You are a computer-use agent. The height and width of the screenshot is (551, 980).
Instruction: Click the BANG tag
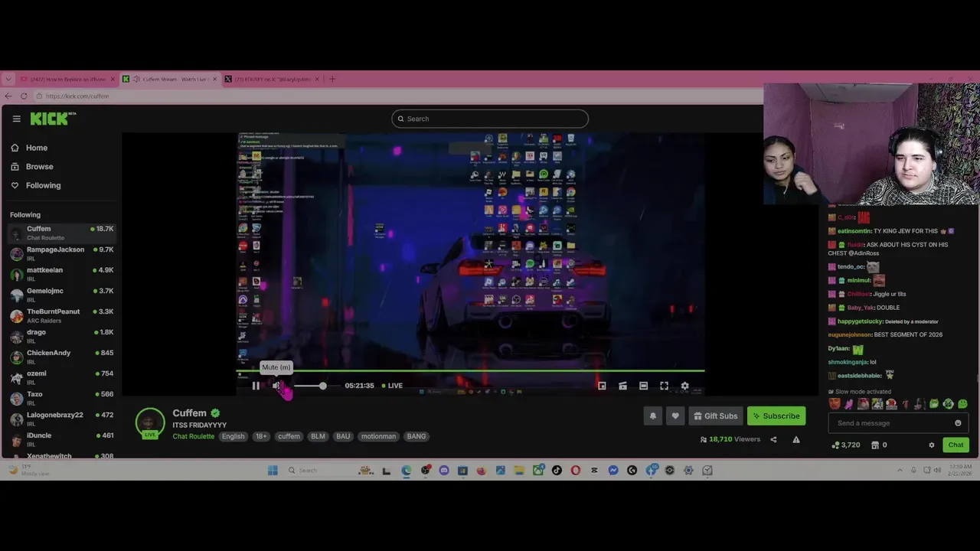[416, 436]
